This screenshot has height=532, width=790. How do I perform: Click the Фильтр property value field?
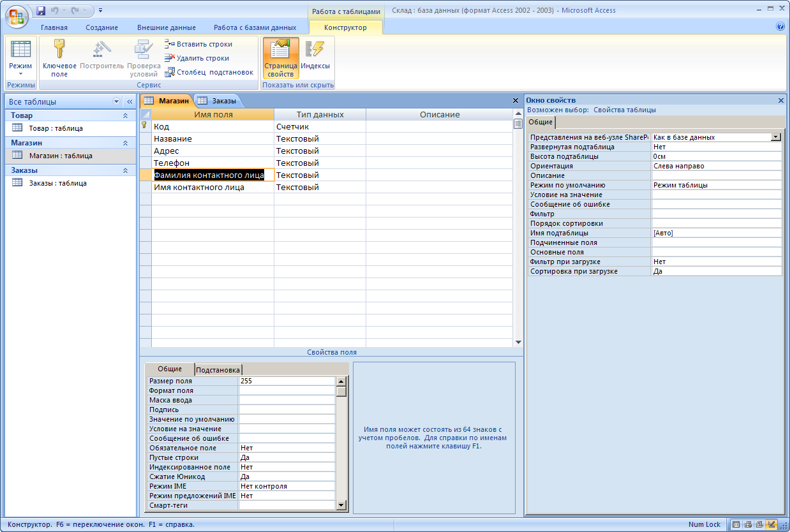point(717,214)
